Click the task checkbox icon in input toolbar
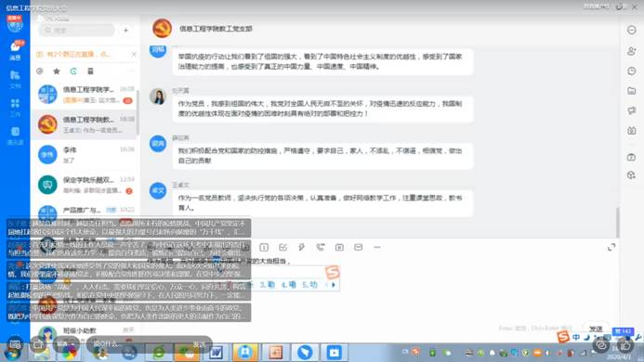644x362 pixels. pyautogui.click(x=283, y=247)
